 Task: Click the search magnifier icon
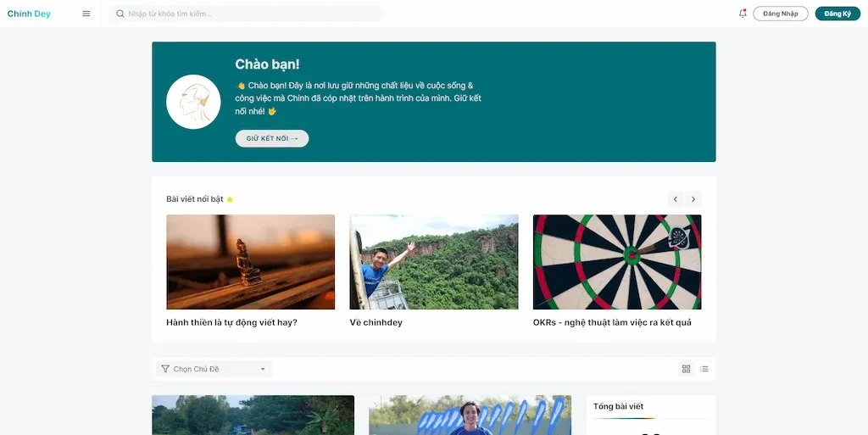tap(120, 14)
